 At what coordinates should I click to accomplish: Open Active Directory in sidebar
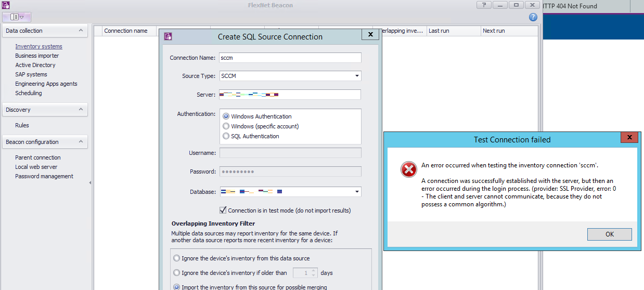tap(35, 65)
